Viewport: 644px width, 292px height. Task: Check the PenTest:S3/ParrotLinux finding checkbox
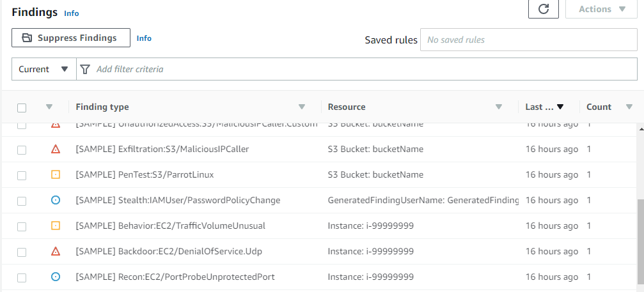(x=22, y=175)
